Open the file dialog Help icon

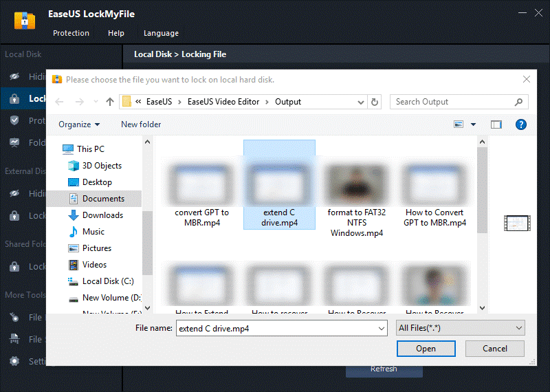point(521,124)
